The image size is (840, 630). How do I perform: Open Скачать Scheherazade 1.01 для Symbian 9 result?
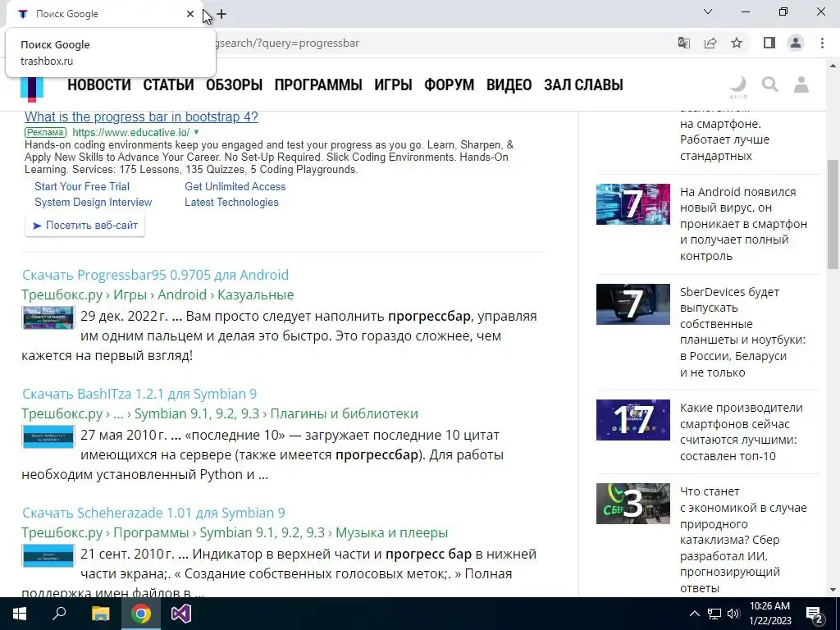pyautogui.click(x=153, y=513)
